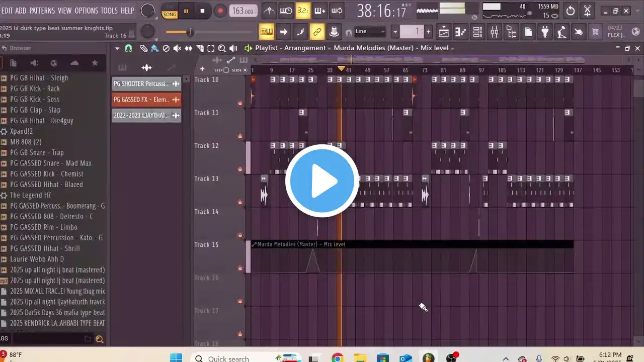
Task: Toggle recording countdown 3.2.1 button
Action: pyautogui.click(x=303, y=11)
